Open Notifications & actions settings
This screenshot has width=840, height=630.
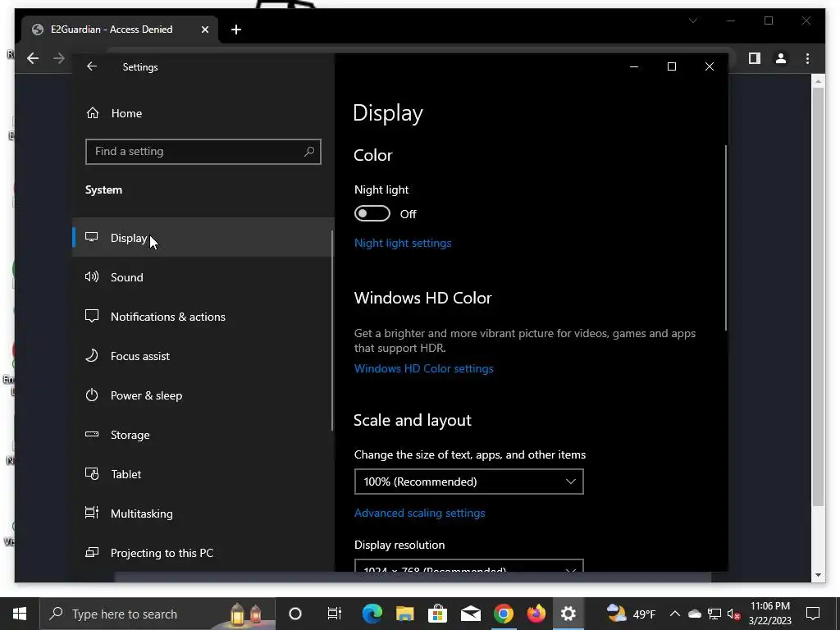click(x=203, y=317)
